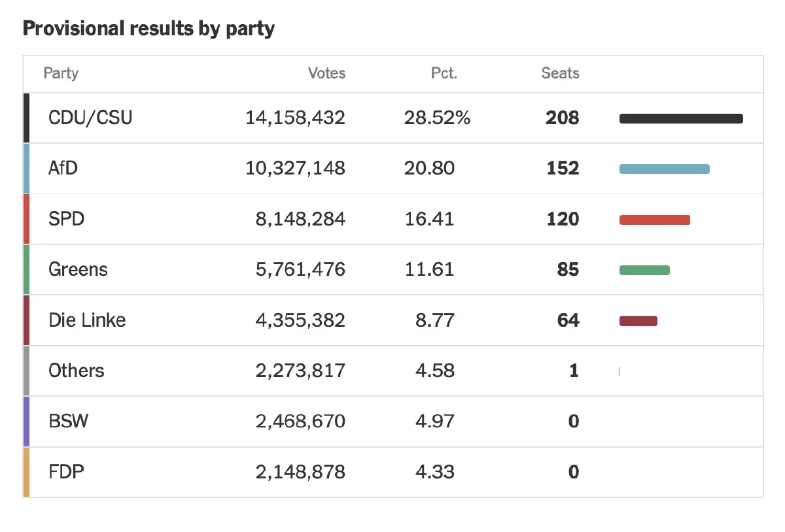Image resolution: width=785 pixels, height=532 pixels.
Task: Click the Others gray color swatch
Action: (26, 371)
